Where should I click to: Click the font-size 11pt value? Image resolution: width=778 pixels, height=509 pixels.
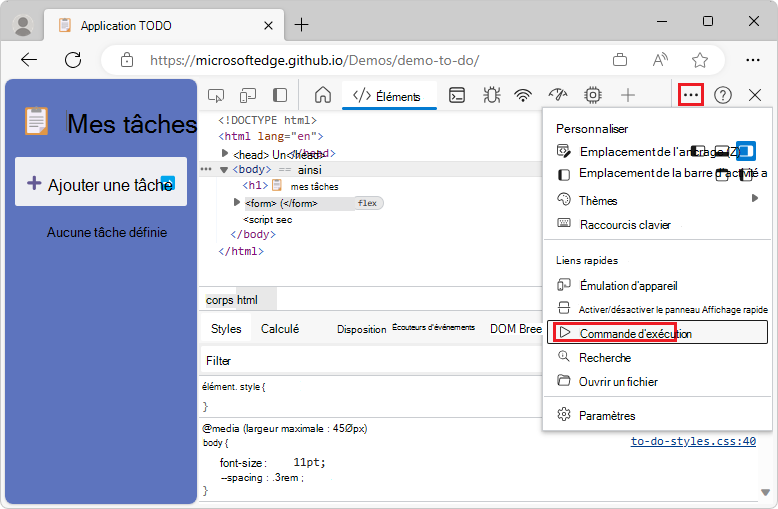(x=309, y=462)
